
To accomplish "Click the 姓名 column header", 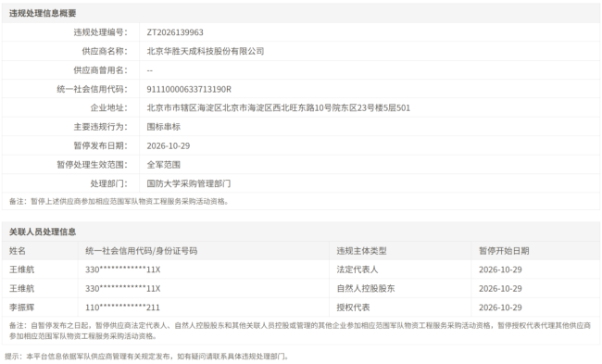I will pyautogui.click(x=18, y=251).
